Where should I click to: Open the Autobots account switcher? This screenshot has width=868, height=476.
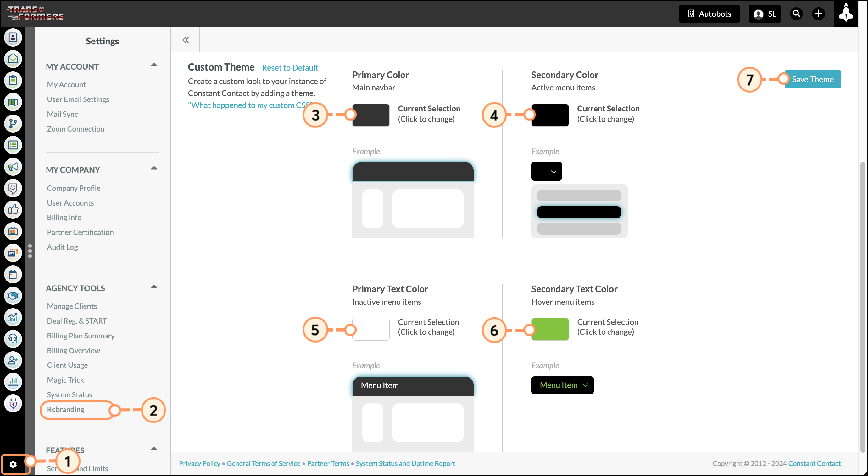click(709, 14)
